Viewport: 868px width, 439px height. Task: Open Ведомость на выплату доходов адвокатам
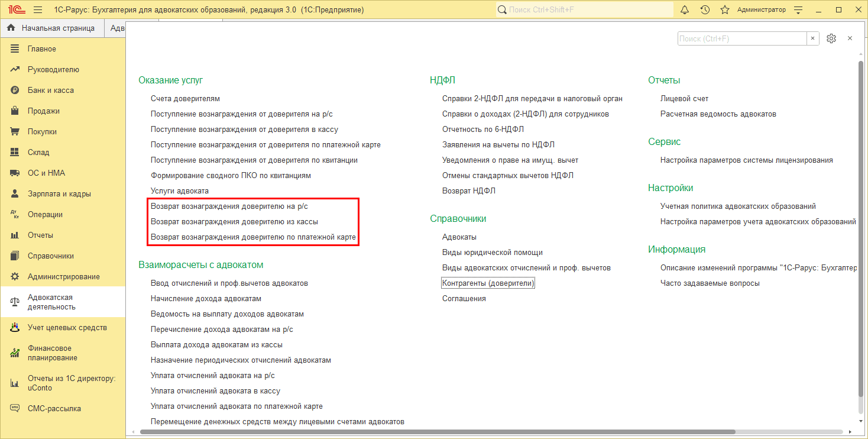pyautogui.click(x=227, y=314)
